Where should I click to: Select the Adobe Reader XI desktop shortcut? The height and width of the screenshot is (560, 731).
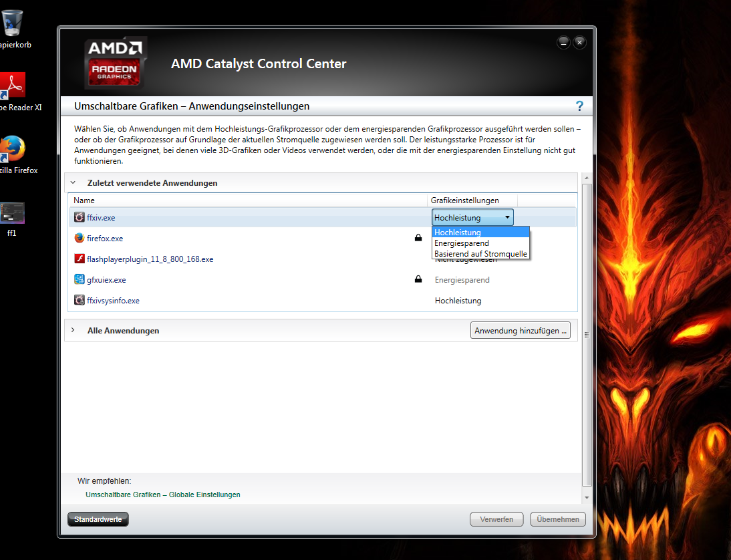click(x=13, y=86)
